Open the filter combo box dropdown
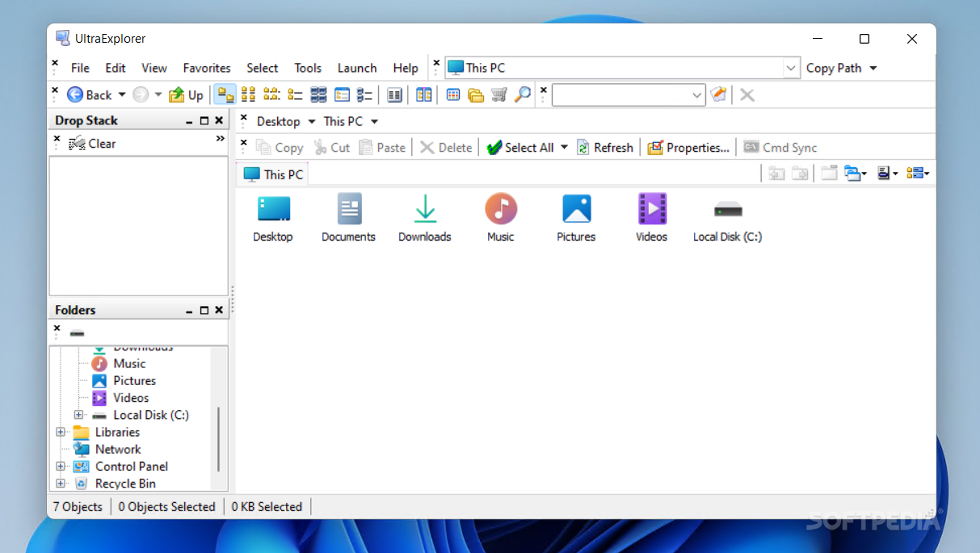 pos(698,95)
